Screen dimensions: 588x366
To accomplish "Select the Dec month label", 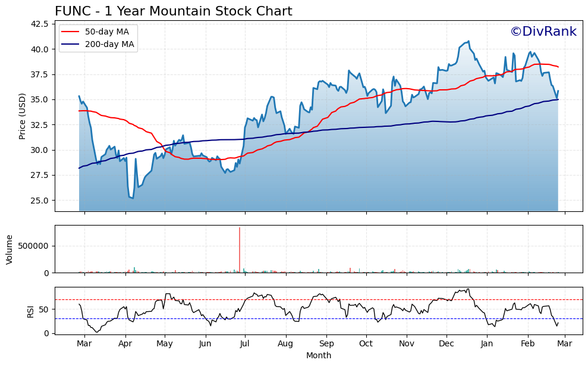I will pyautogui.click(x=446, y=344).
